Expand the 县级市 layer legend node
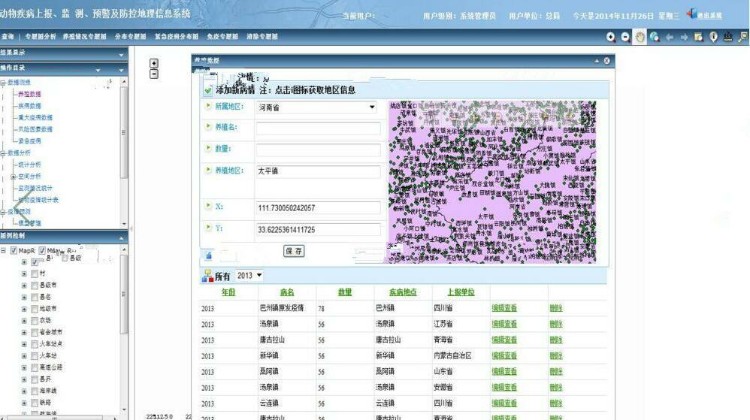The height and width of the screenshot is (420, 750). tap(24, 286)
